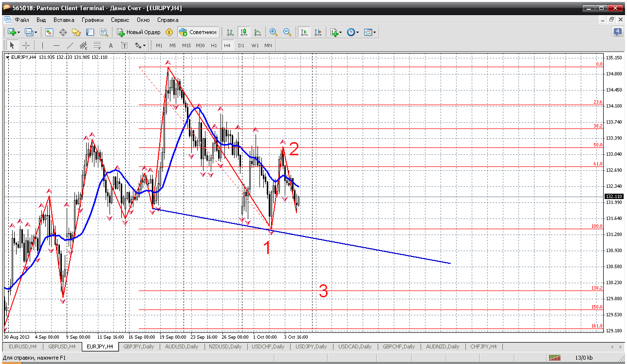Select the Text Label tool
The height and width of the screenshot is (364, 627).
point(124,45)
